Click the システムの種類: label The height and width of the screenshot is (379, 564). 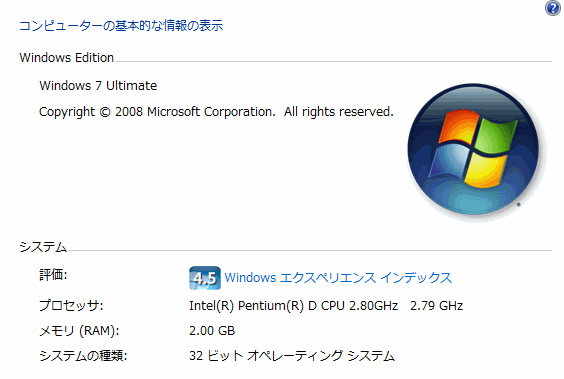[83, 356]
